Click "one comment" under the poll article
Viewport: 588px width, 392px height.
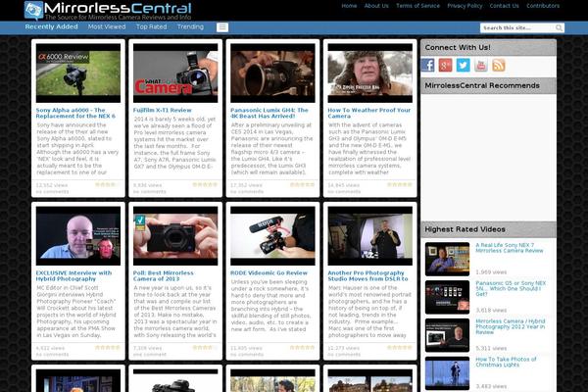click(149, 355)
